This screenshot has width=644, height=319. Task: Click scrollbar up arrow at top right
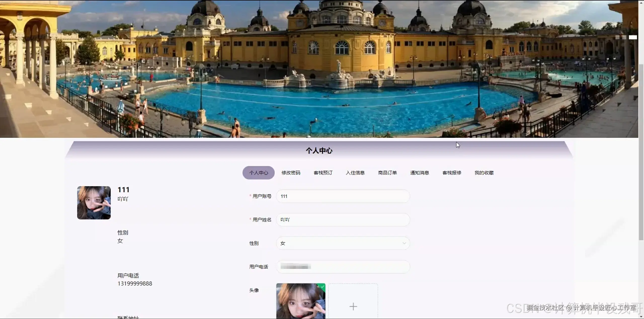click(x=641, y=3)
